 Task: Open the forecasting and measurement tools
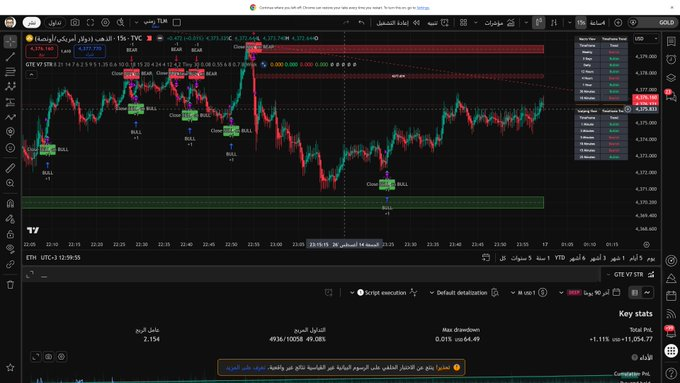pos(10,102)
